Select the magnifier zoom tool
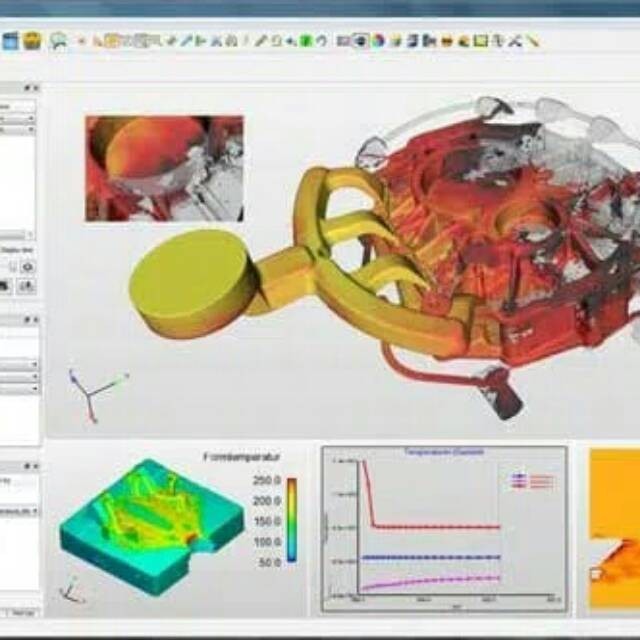 58,41
